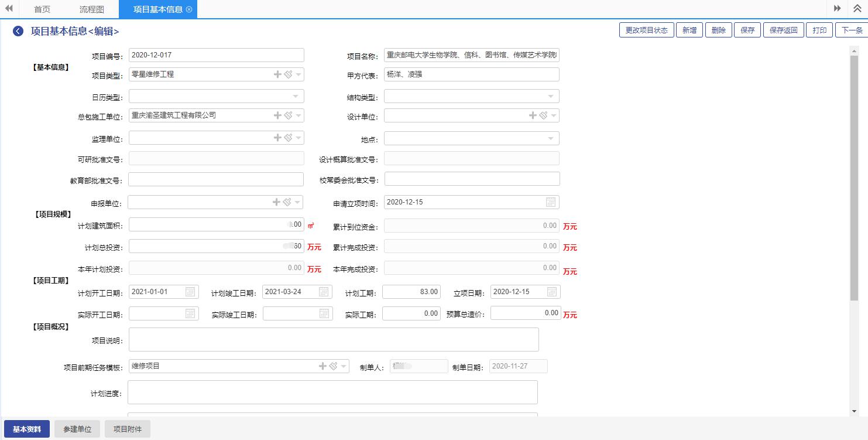This screenshot has height=440, width=868.
Task: Open calendar picker for 申请立项时间
Action: coord(550,202)
